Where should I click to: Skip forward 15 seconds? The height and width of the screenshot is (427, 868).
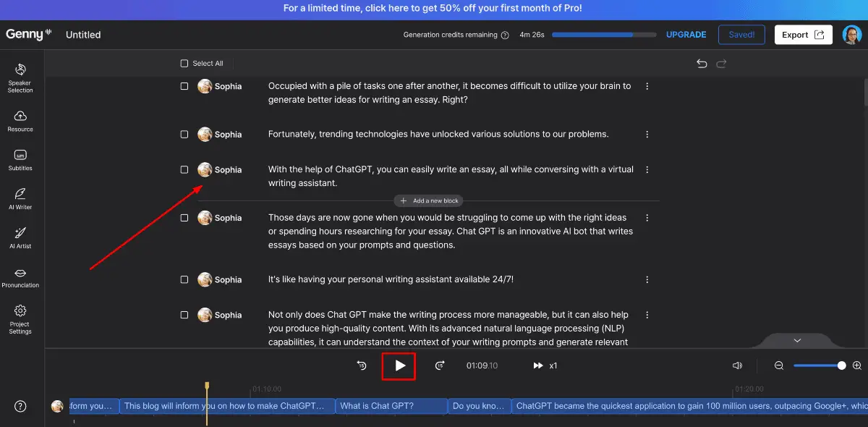[439, 365]
